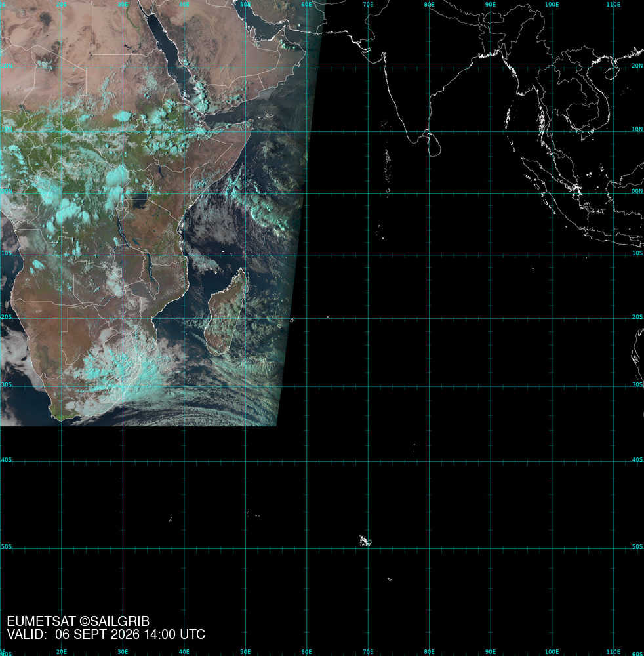Click the Kerguelen islands outline near 50S
The height and width of the screenshot is (656, 644).
pos(365,541)
